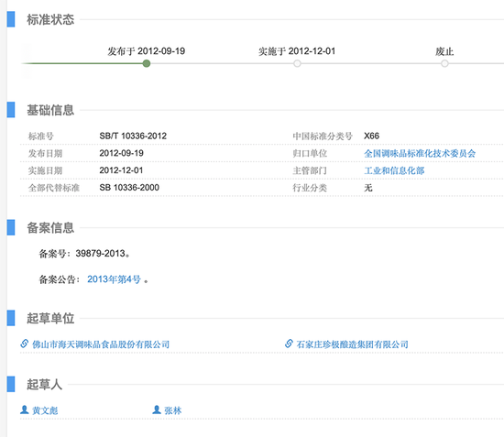
Task: Open the 全国调味品标准化技术委员会 link
Action: (420, 153)
